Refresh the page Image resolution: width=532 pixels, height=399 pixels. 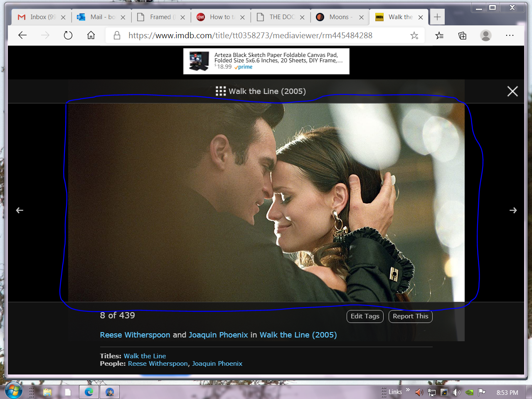pos(68,35)
